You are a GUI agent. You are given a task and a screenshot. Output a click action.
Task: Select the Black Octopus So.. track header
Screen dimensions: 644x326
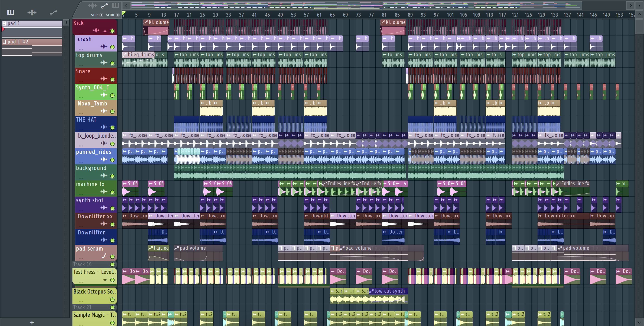point(95,296)
